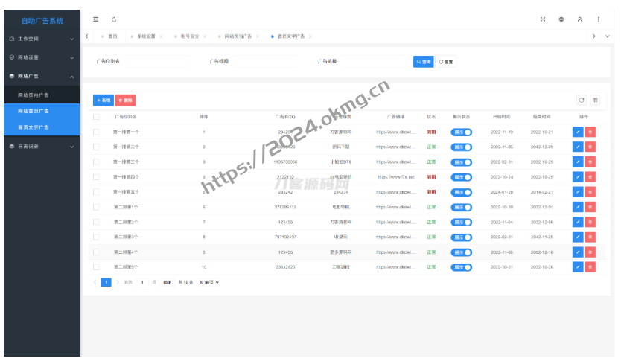Expand the 网站设置 sidebar menu
Screen dimensions: 621x364
(42, 57)
